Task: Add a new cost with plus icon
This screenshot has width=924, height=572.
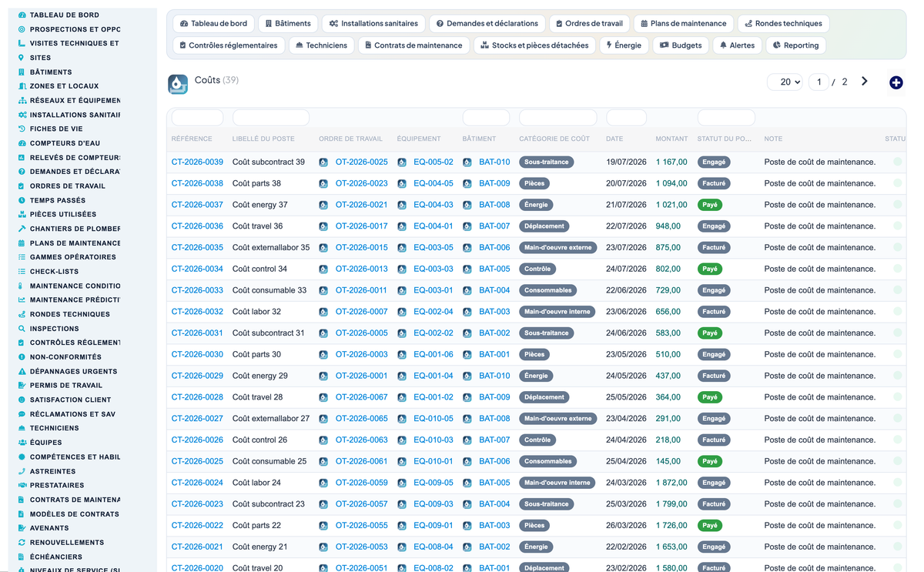Action: pyautogui.click(x=896, y=82)
